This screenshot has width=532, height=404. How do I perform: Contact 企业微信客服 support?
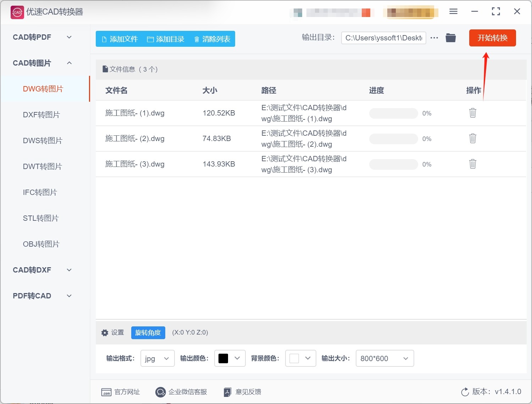tap(181, 392)
